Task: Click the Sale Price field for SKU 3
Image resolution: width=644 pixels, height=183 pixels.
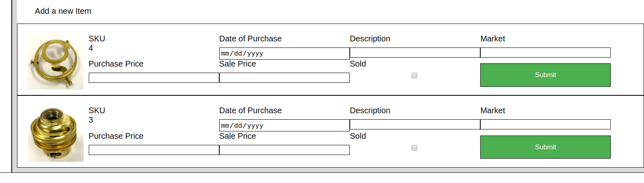Action: 284,150
